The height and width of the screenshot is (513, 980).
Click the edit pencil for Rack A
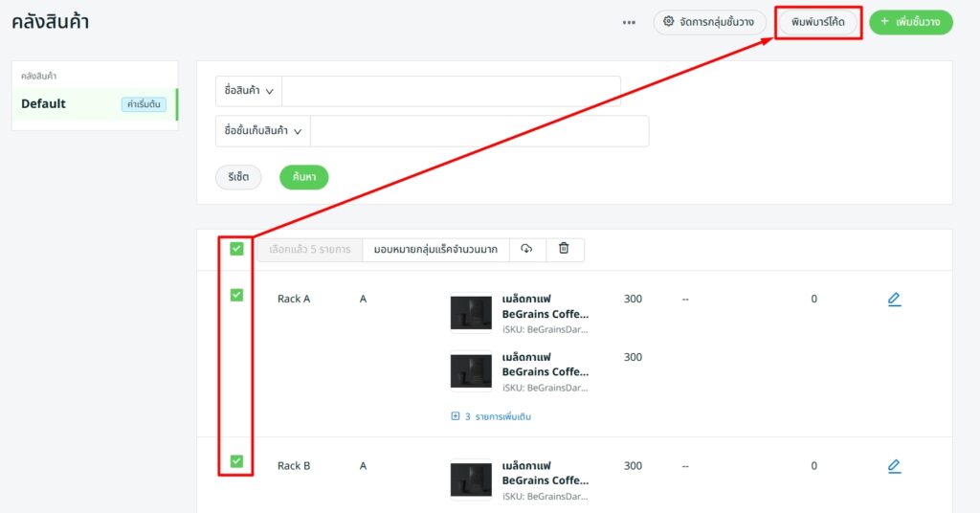tap(894, 300)
